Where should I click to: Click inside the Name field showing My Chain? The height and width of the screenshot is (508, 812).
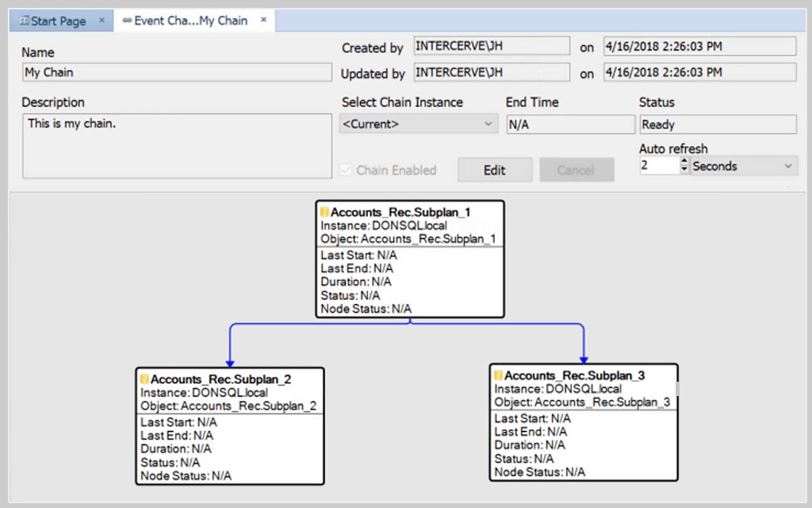click(177, 71)
